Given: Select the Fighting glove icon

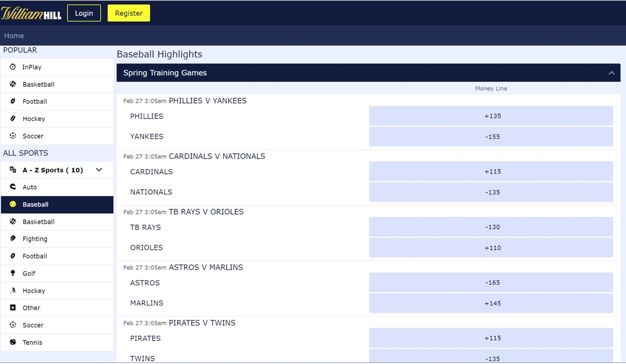Looking at the screenshot, I should click(13, 239).
